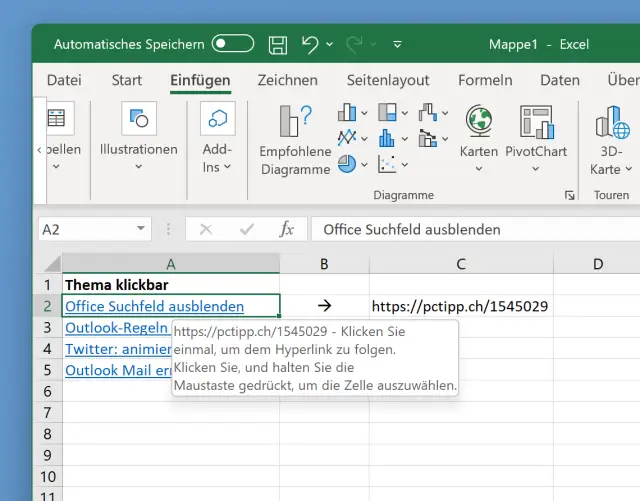Click the Office Suchfeld ausblenden hyperlink
This screenshot has height=501, width=640.
[x=154, y=306]
